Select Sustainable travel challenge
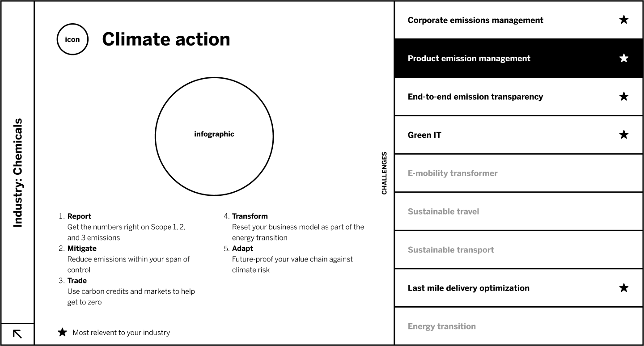 443,211
